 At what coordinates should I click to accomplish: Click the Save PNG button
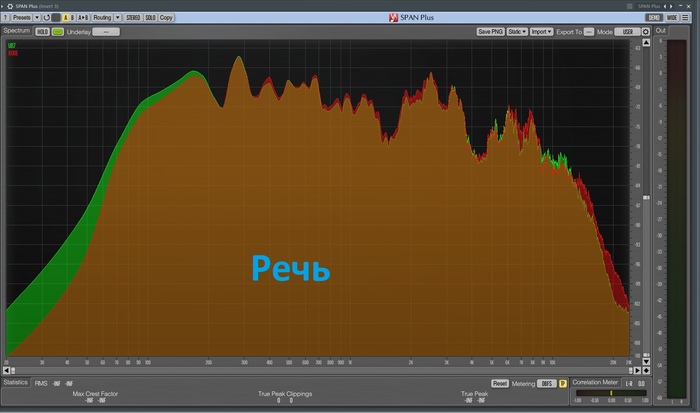coord(490,32)
